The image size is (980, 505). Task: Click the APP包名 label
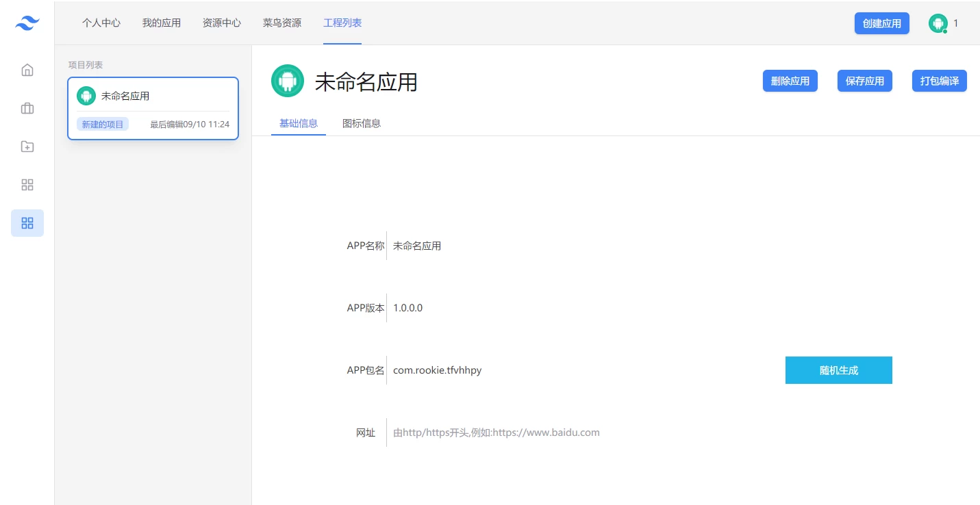pyautogui.click(x=366, y=370)
